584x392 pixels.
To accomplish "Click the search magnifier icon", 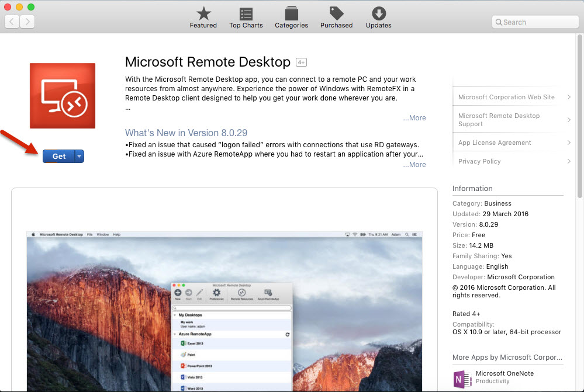I will 501,21.
